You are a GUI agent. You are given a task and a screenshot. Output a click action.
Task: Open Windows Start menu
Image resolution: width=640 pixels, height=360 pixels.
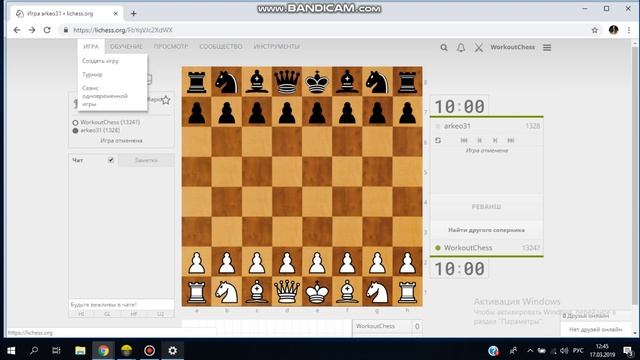(x=11, y=350)
